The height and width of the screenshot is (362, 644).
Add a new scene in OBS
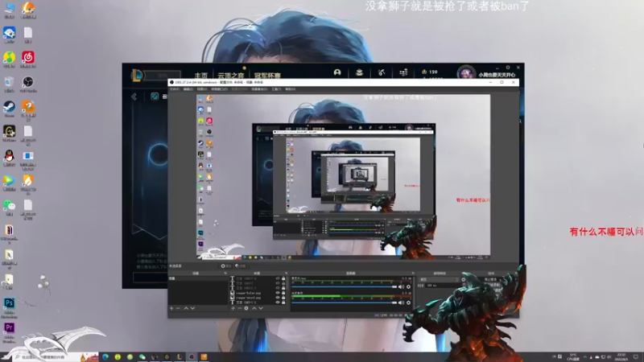tap(171, 308)
